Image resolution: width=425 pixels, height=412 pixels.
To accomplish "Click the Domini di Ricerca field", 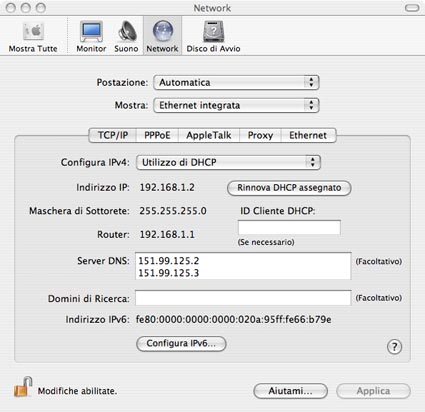I will 243,298.
